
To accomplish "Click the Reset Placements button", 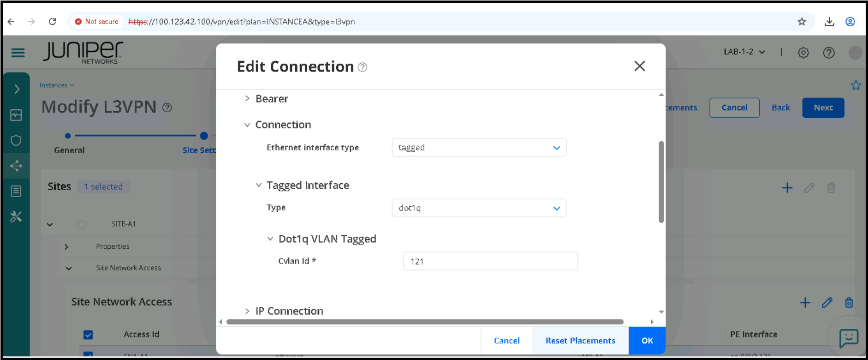I will [580, 341].
